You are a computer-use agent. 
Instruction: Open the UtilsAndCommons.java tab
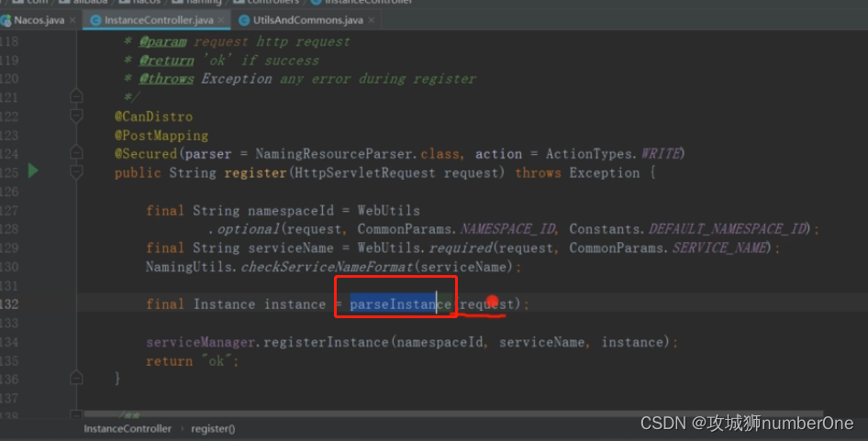[x=307, y=20]
